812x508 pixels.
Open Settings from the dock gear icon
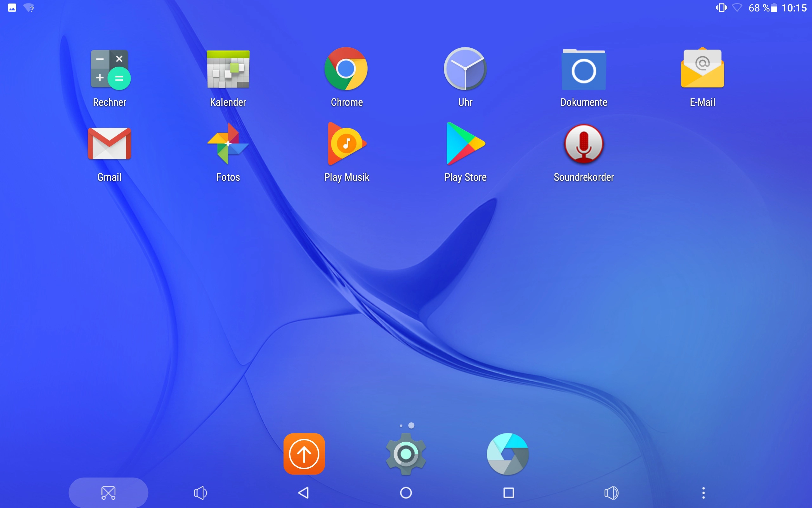(x=406, y=454)
